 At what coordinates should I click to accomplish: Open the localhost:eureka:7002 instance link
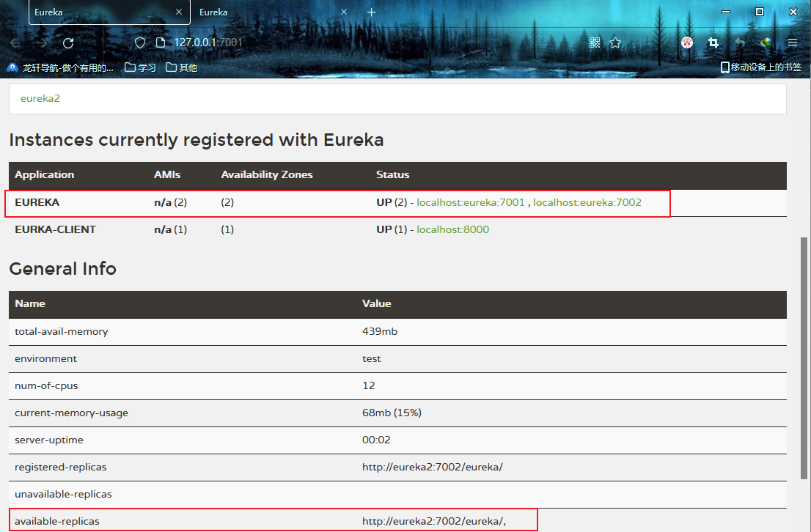pos(587,203)
